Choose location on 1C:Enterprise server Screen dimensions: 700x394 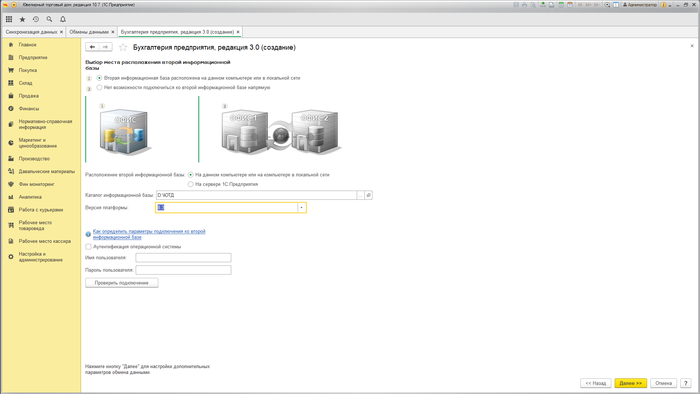click(191, 184)
